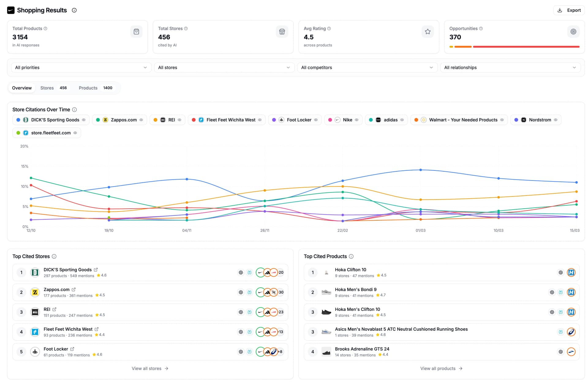The image size is (588, 392).
Task: Select the Brooks Adrenaline GTS 24 product row
Action: coord(441,352)
